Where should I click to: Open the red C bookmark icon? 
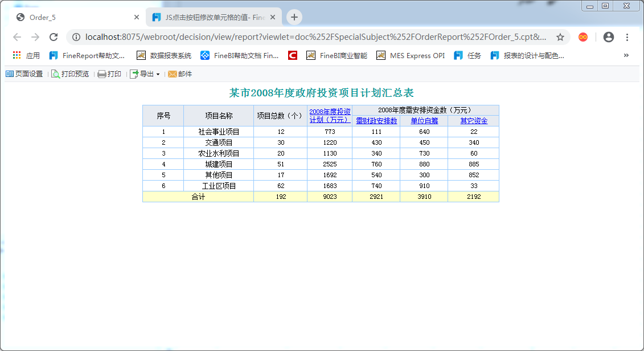coord(293,55)
